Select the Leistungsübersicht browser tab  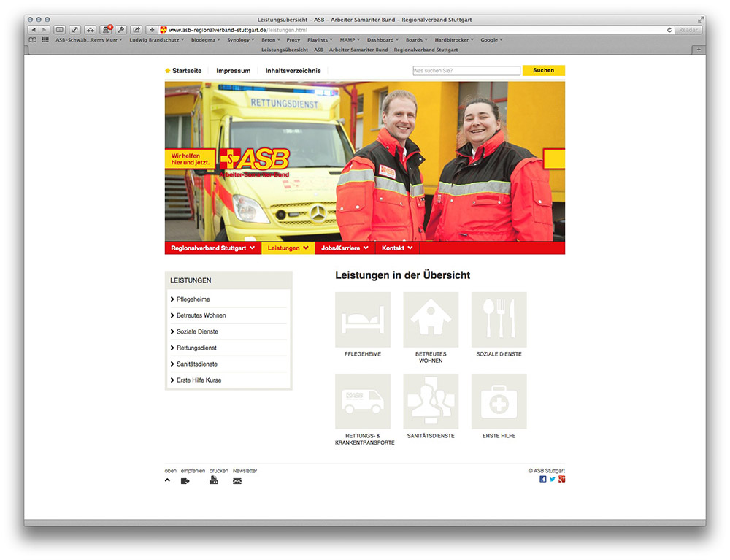pos(359,50)
